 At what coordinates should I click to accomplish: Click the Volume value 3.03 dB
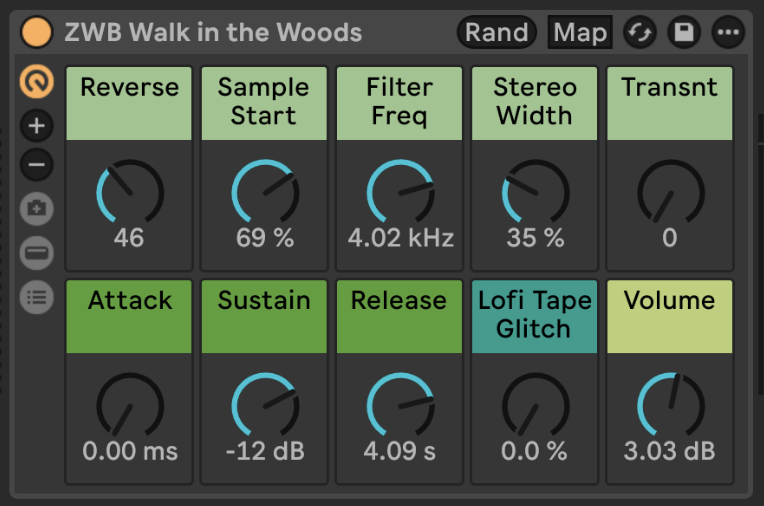tap(669, 451)
